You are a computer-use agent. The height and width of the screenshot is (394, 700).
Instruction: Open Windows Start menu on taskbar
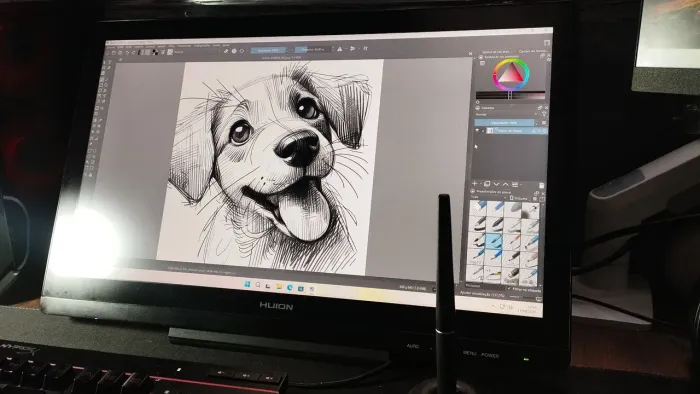click(247, 284)
